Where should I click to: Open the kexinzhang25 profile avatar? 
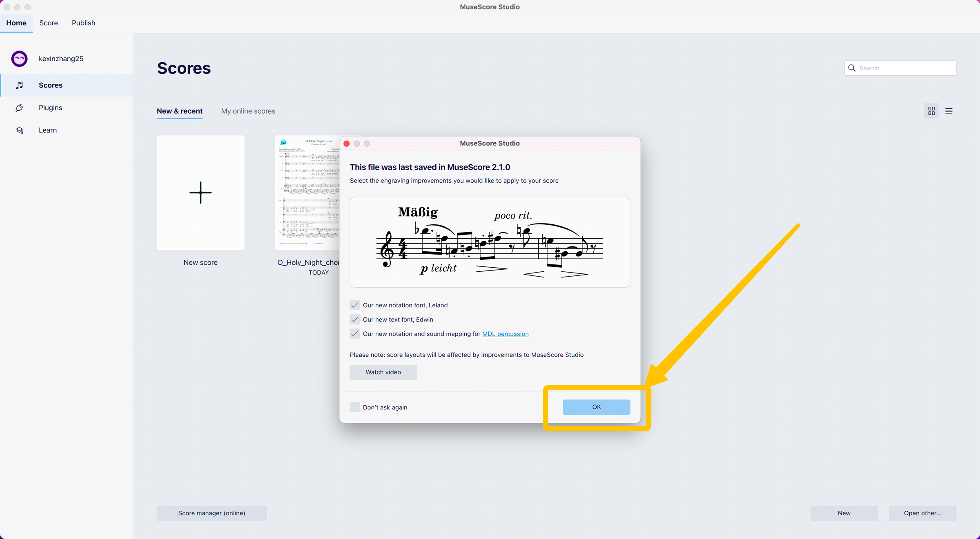click(x=19, y=58)
